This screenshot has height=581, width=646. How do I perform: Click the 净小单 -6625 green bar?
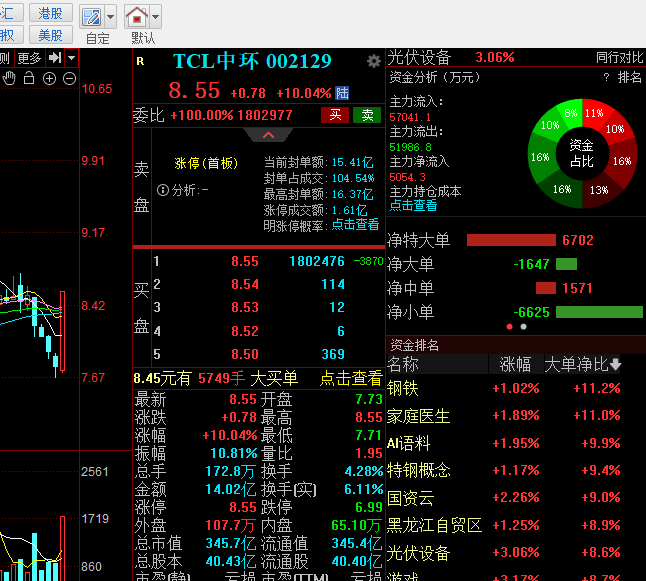(x=599, y=312)
